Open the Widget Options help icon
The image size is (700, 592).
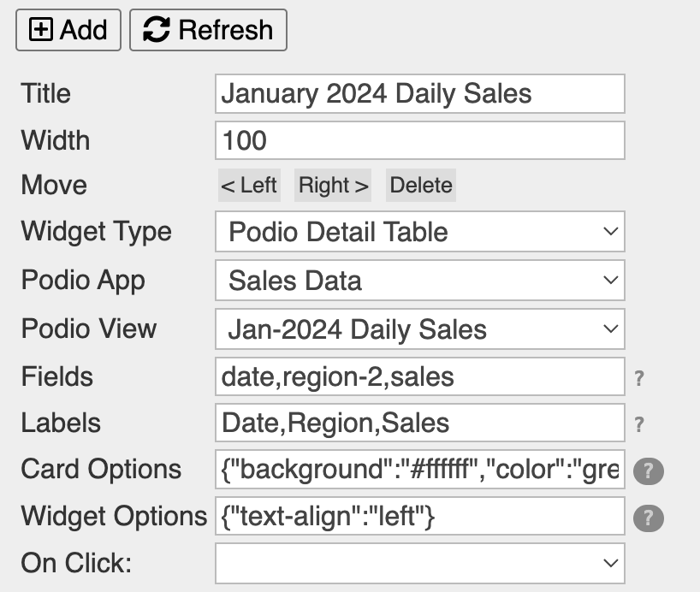pyautogui.click(x=648, y=517)
